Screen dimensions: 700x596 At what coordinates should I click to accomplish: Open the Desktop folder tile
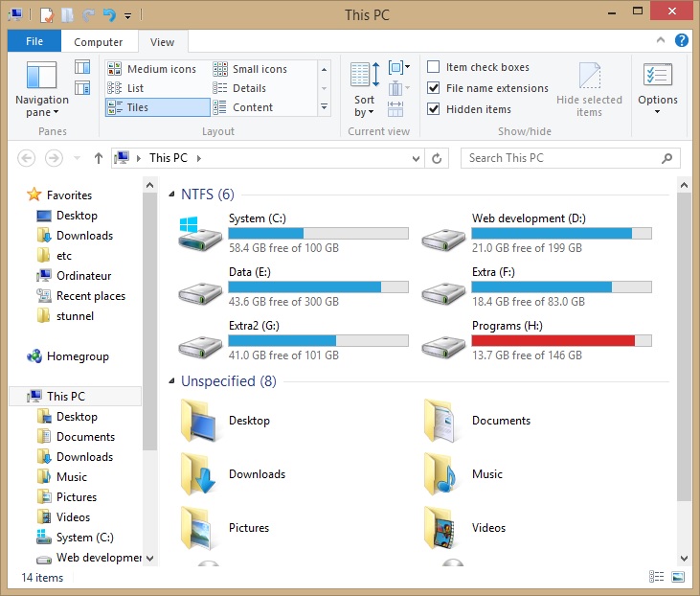pos(225,421)
